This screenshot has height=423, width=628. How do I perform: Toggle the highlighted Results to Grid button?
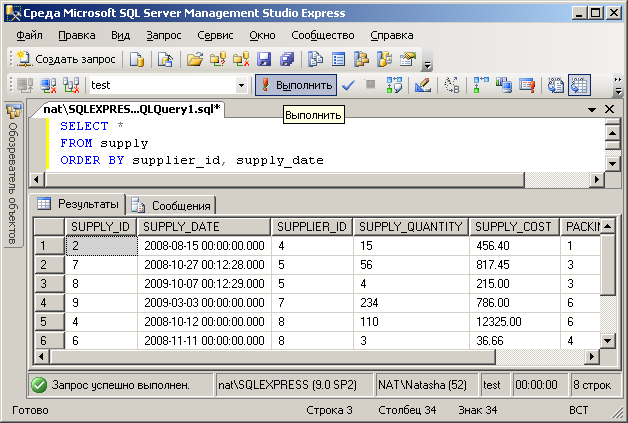point(579,85)
